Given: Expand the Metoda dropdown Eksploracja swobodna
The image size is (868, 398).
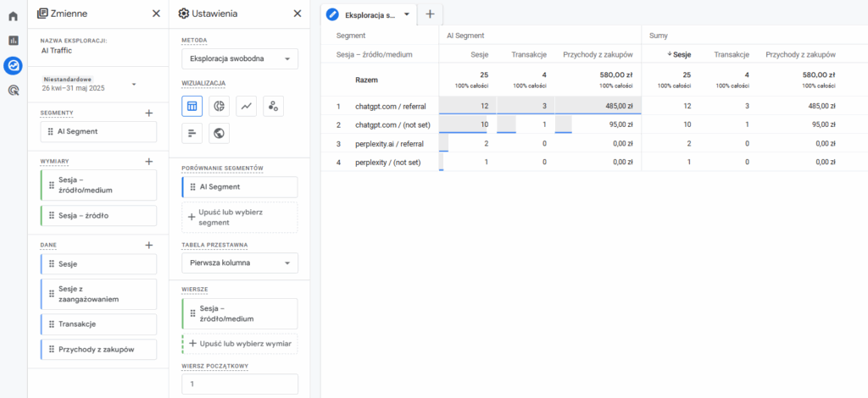Looking at the screenshot, I should [239, 58].
